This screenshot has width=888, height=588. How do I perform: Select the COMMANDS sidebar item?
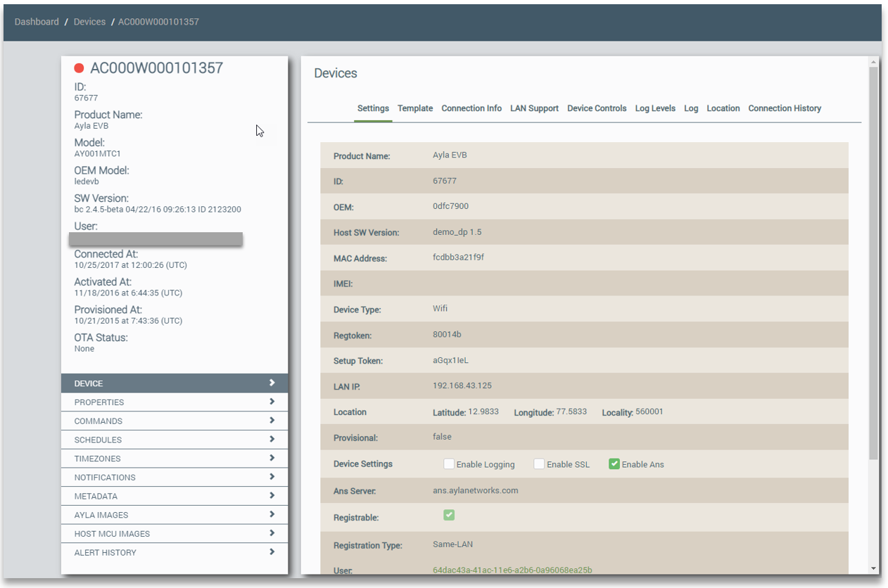coord(175,421)
